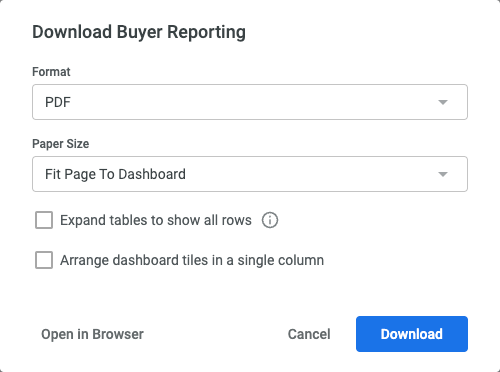
Task: Open the Format dropdown arrow
Action: (x=443, y=102)
